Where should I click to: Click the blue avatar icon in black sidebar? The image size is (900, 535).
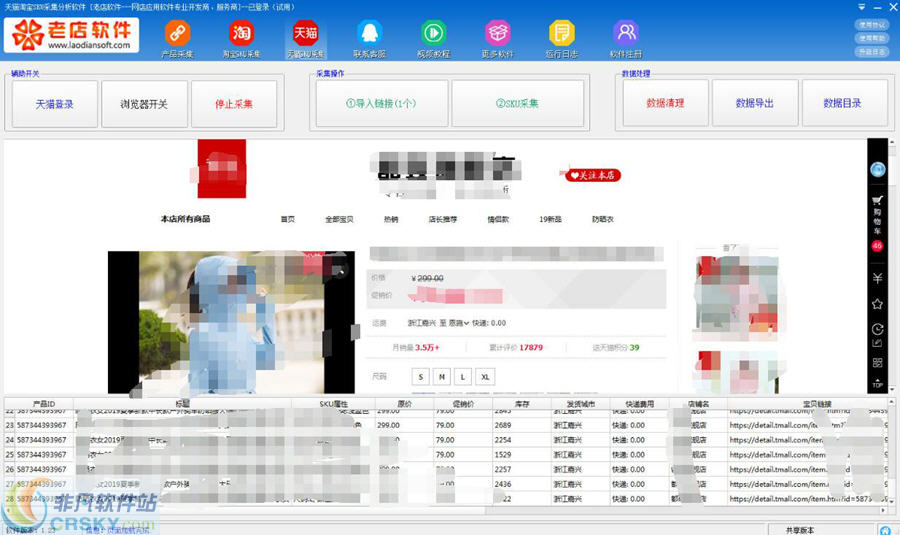coord(877,169)
